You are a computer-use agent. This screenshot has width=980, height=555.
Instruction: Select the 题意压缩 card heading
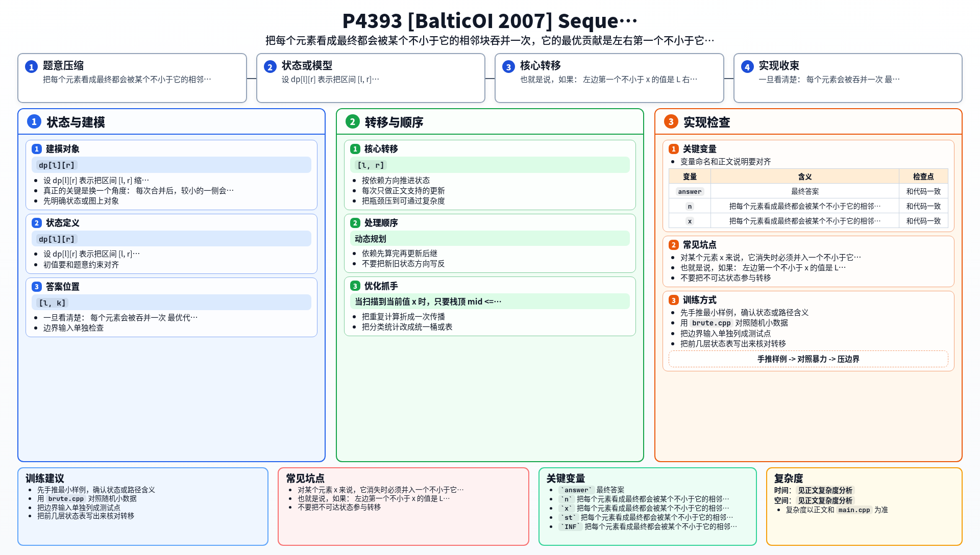click(x=63, y=65)
